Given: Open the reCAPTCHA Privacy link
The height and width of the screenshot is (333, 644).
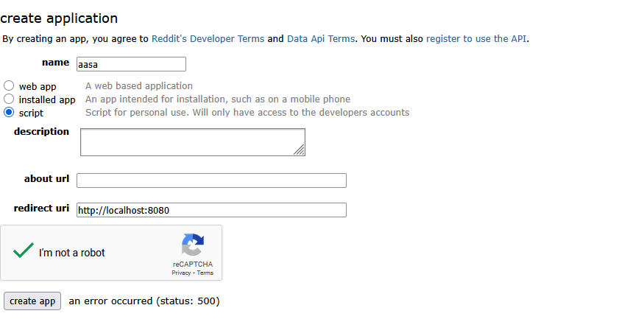Looking at the screenshot, I should 181,273.
